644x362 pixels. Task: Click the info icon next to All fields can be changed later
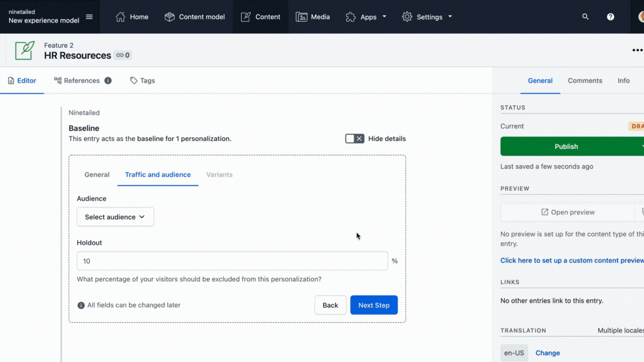tap(81, 305)
